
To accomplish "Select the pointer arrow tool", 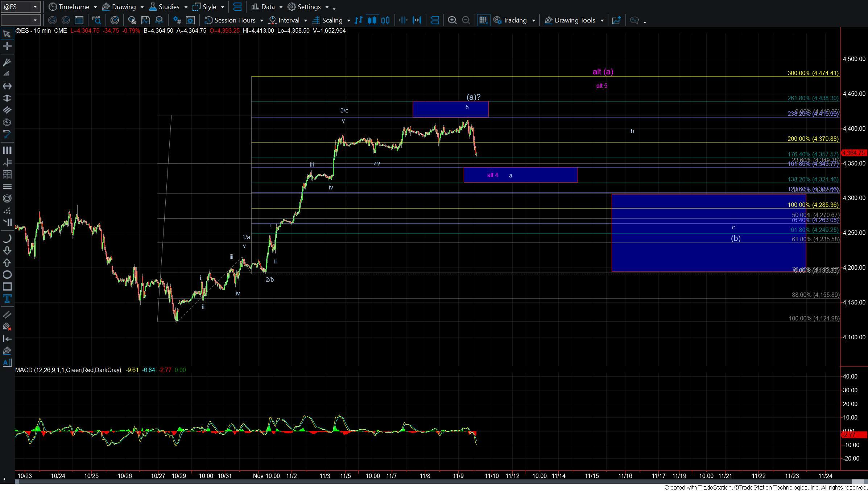I will 7,34.
